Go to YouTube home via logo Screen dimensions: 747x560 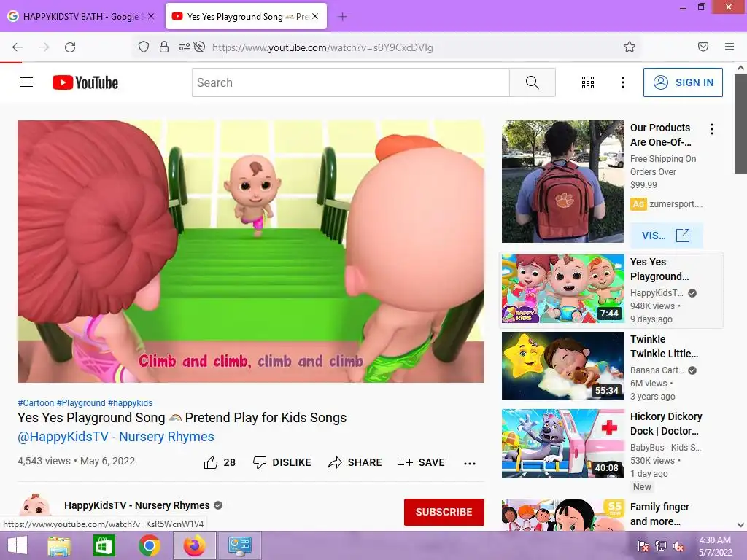(x=85, y=82)
